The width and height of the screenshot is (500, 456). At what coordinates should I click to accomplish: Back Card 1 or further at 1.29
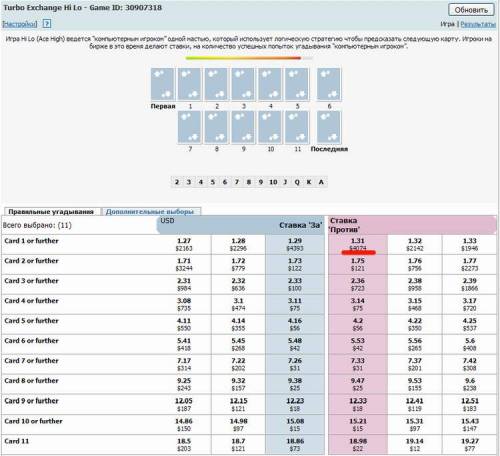pos(295,244)
